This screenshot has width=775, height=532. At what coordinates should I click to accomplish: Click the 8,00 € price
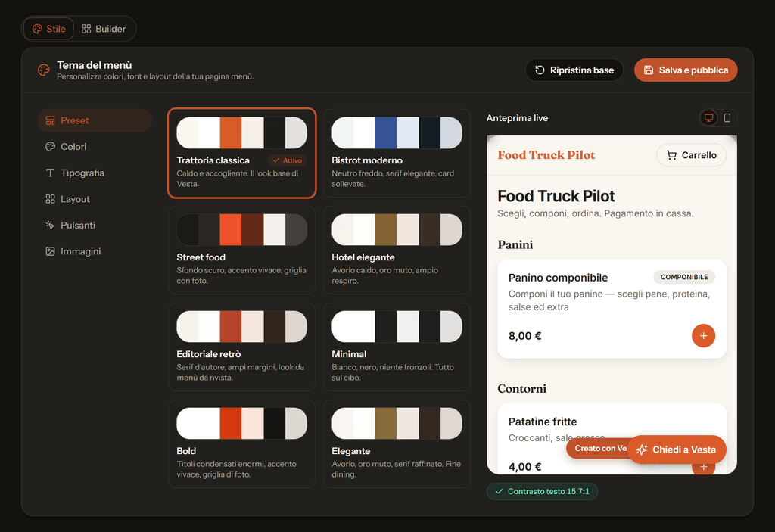pyautogui.click(x=525, y=336)
